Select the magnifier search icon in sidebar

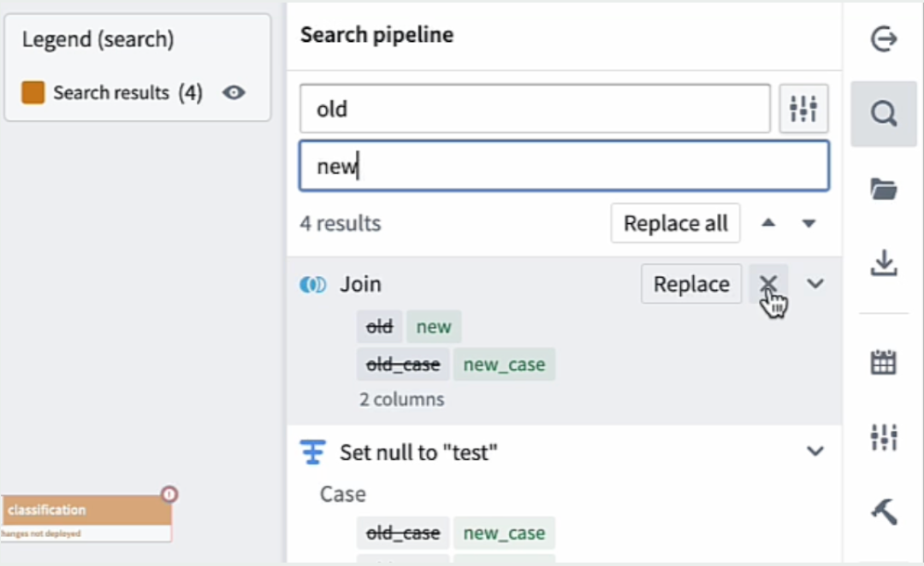884,113
